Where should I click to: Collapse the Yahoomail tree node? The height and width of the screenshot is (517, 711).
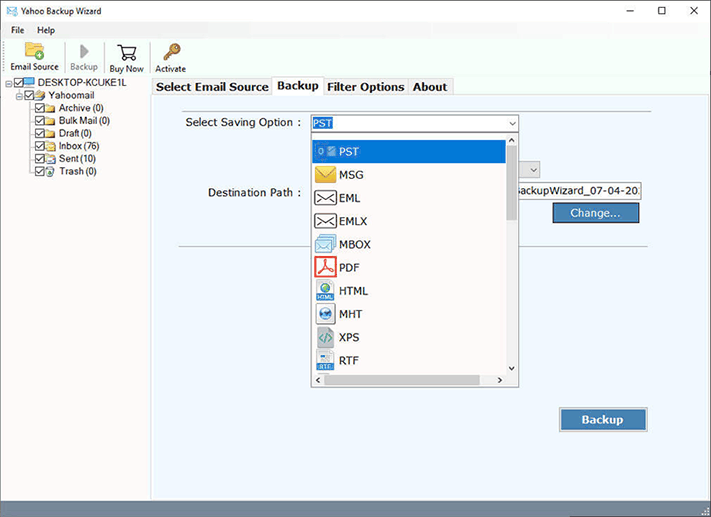20,95
